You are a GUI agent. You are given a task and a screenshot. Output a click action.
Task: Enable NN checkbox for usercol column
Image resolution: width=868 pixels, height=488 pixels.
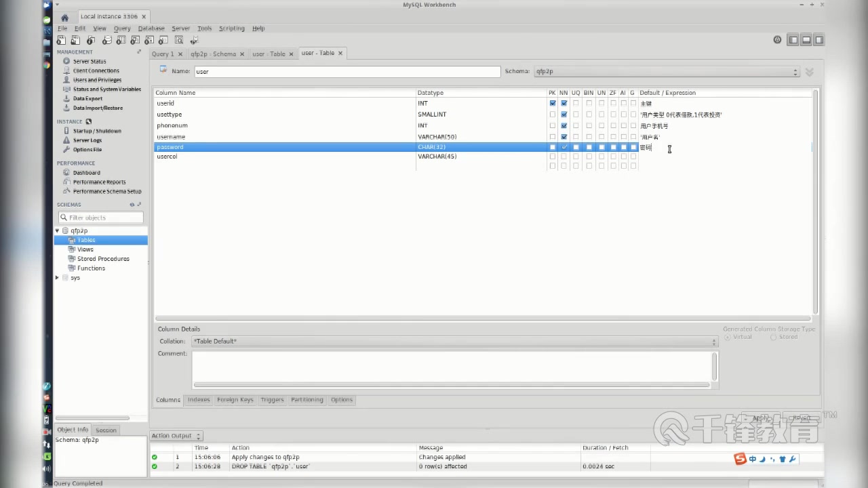564,157
